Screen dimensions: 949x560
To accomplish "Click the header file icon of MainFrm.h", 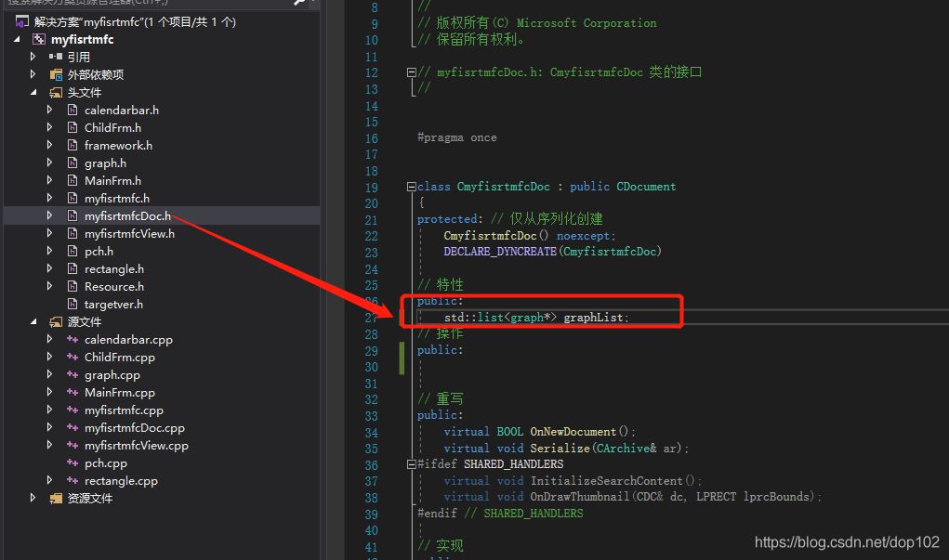I will (x=72, y=180).
